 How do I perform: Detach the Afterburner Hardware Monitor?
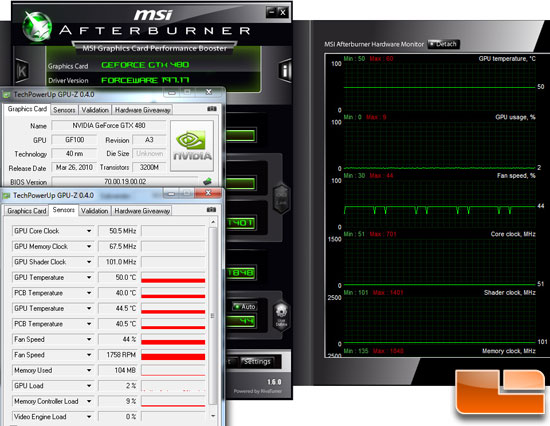(443, 44)
